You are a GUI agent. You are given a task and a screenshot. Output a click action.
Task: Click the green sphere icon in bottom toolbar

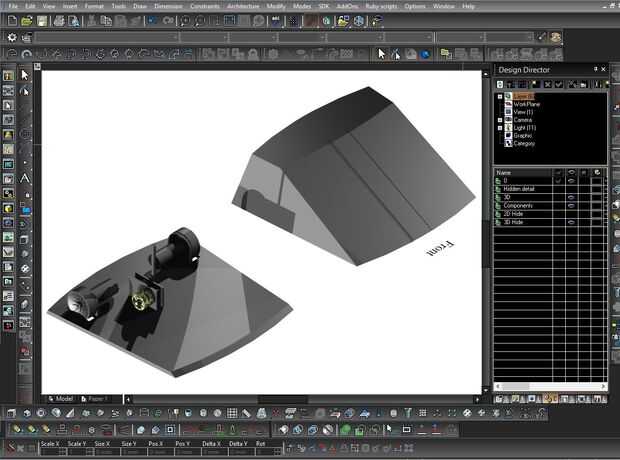[x=345, y=429]
